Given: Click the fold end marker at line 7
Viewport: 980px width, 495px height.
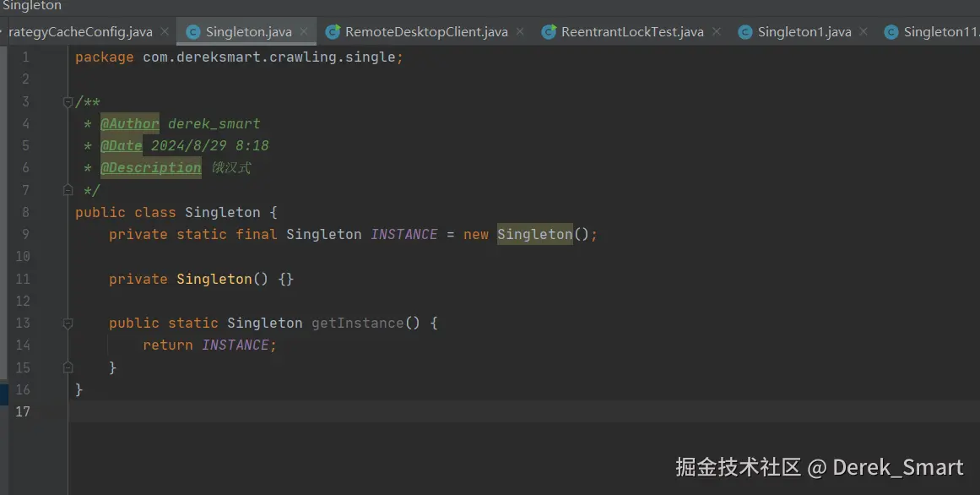Looking at the screenshot, I should click(x=68, y=189).
